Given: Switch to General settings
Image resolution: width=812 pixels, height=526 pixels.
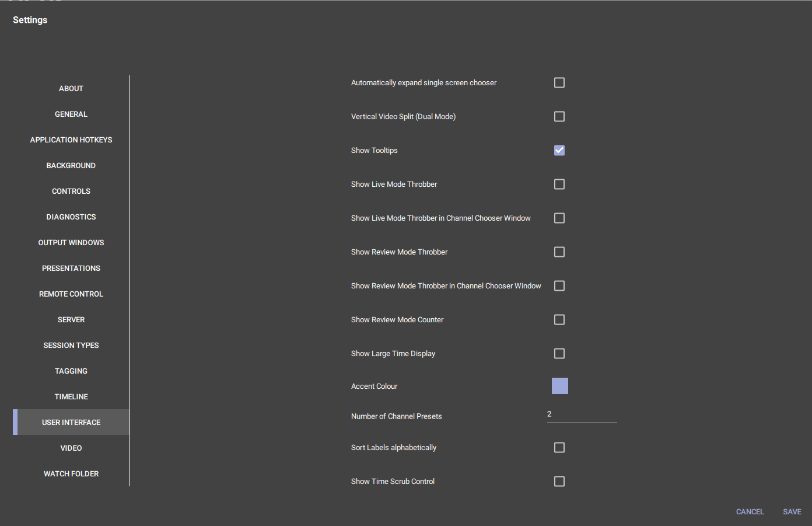Looking at the screenshot, I should pos(71,114).
